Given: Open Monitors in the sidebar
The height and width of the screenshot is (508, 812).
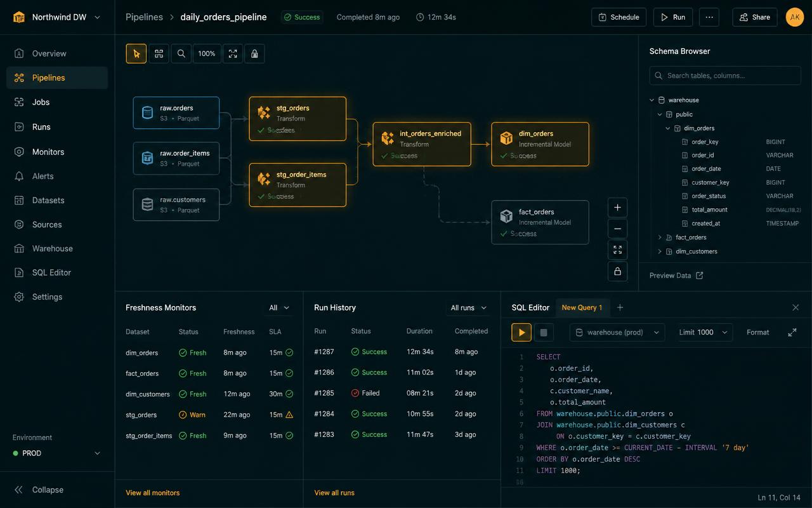Looking at the screenshot, I should (x=57, y=152).
